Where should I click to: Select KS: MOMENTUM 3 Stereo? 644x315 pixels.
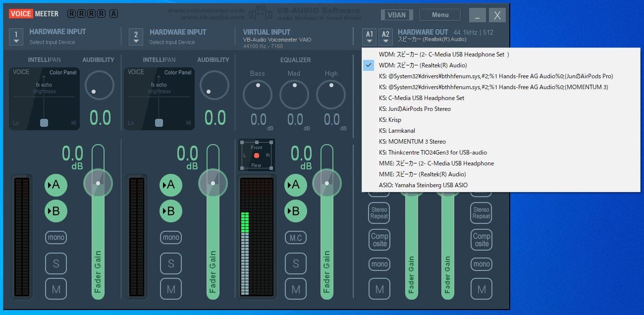pyautogui.click(x=501, y=142)
